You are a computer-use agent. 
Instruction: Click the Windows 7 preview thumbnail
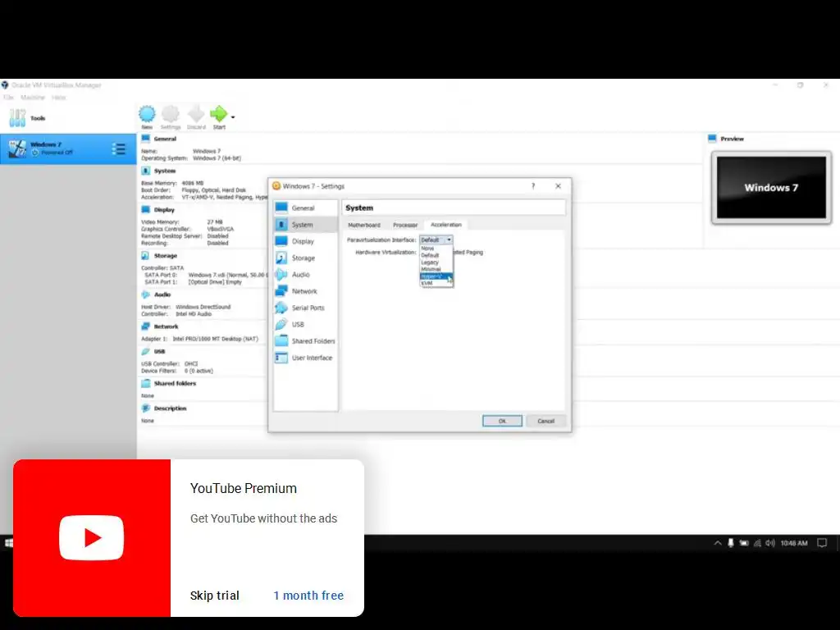771,188
